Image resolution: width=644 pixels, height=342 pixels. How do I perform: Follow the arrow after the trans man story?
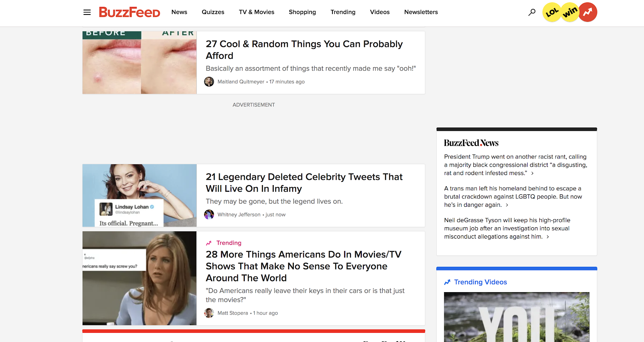(x=507, y=205)
